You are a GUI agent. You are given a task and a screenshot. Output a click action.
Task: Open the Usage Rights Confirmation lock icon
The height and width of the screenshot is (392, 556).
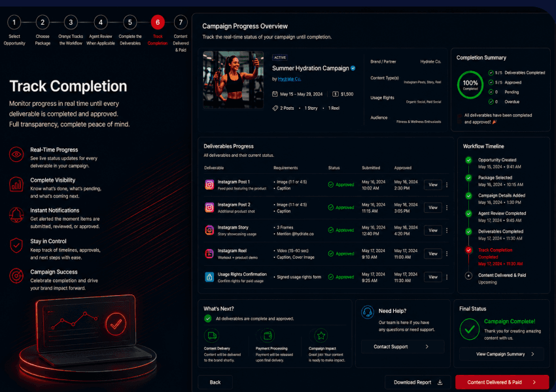tap(209, 277)
